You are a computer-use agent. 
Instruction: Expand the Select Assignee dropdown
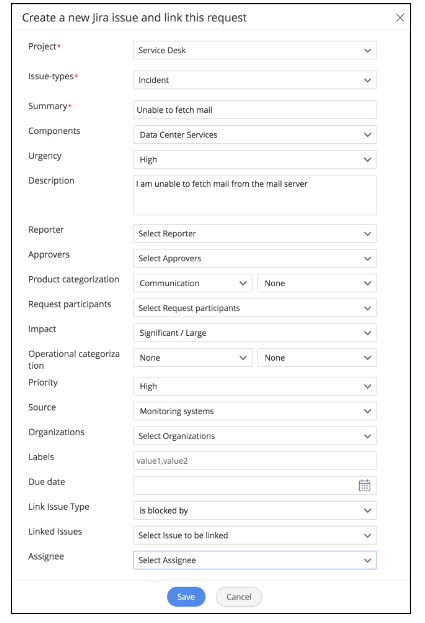tap(255, 560)
